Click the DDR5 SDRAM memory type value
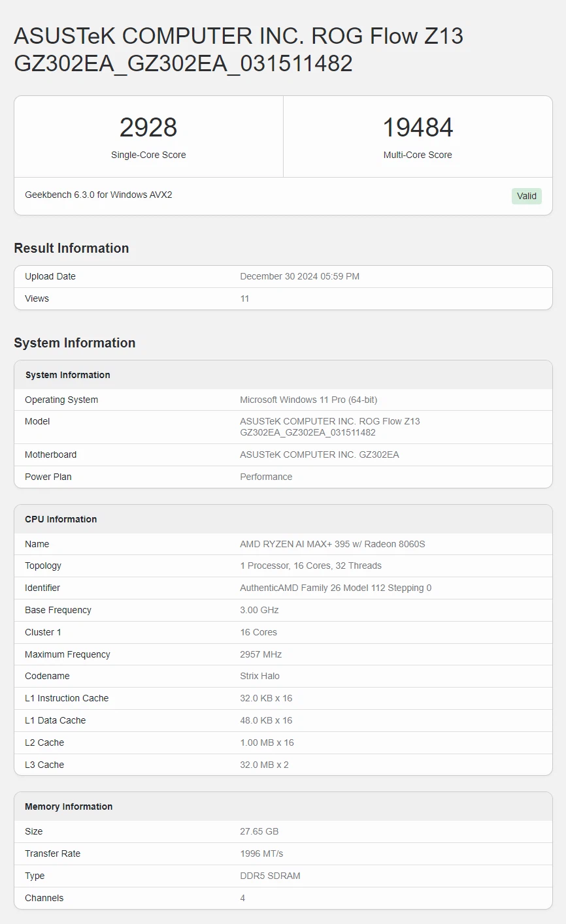Screen dimensions: 566x924 (x=270, y=876)
